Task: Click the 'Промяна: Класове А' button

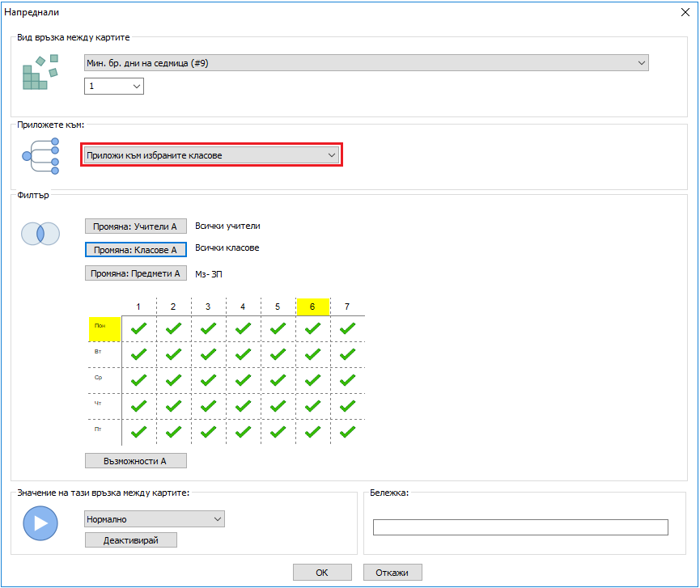Action: click(136, 250)
